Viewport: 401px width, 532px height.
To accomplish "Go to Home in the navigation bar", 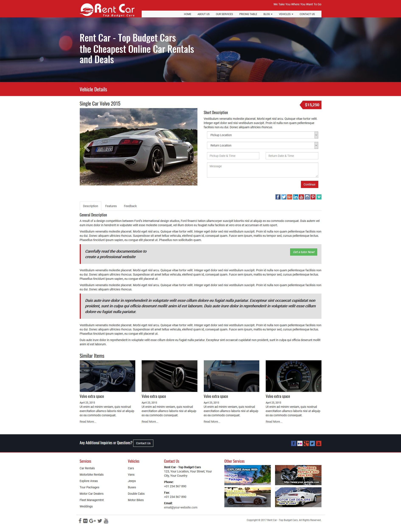I will tap(187, 14).
